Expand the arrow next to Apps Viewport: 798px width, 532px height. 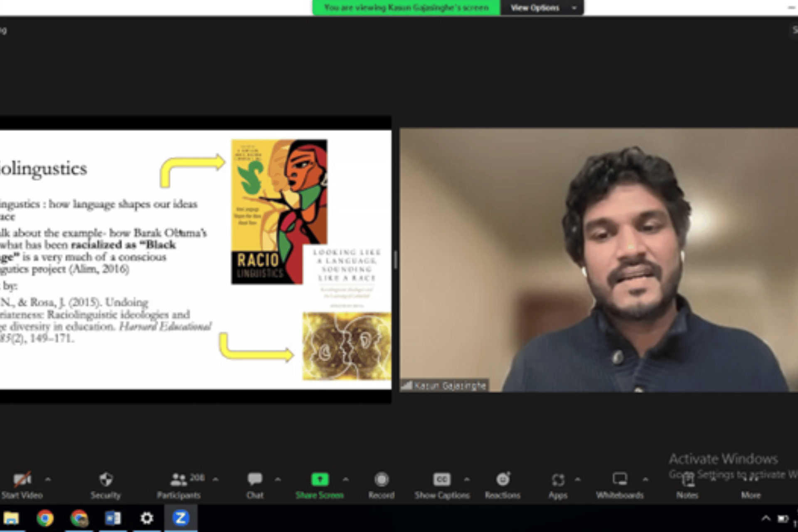point(578,480)
